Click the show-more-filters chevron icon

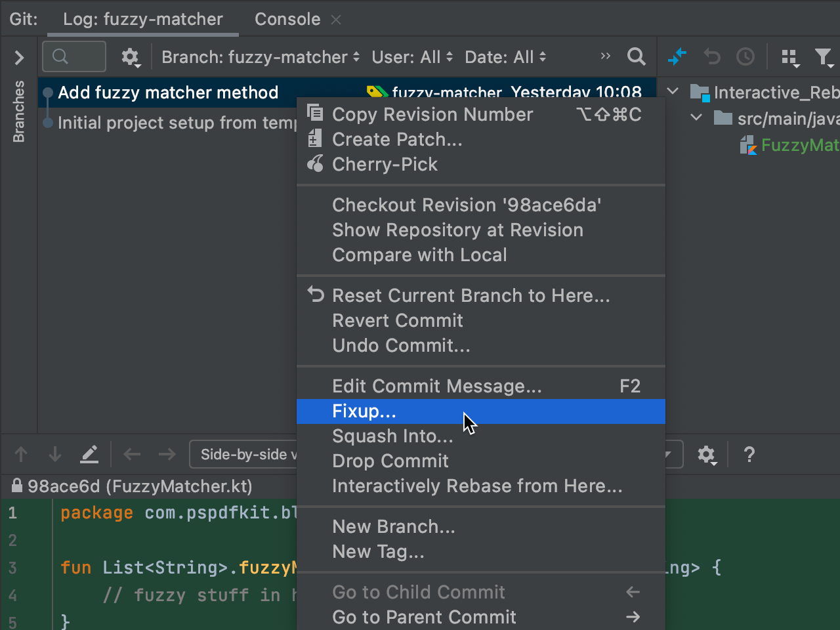pos(605,56)
